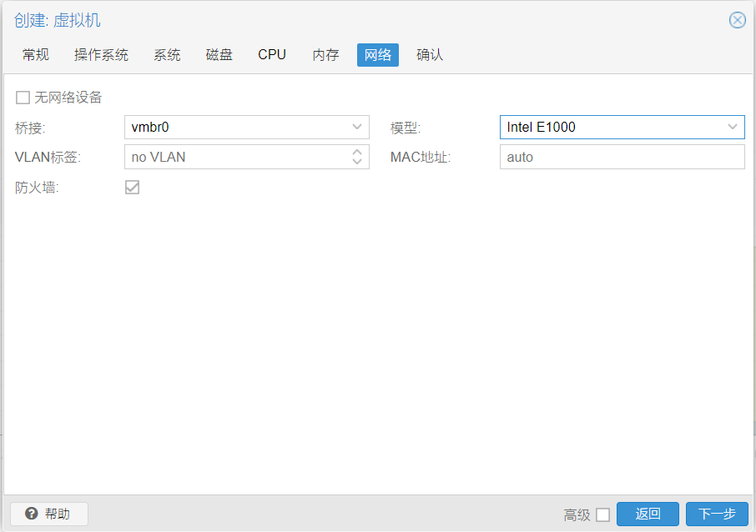Select the 网络 network tab

tap(378, 55)
